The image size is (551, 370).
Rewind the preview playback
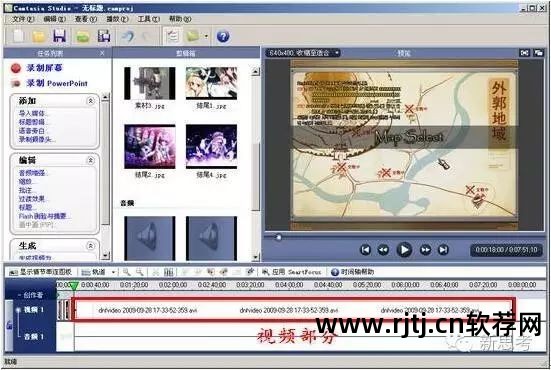383,250
